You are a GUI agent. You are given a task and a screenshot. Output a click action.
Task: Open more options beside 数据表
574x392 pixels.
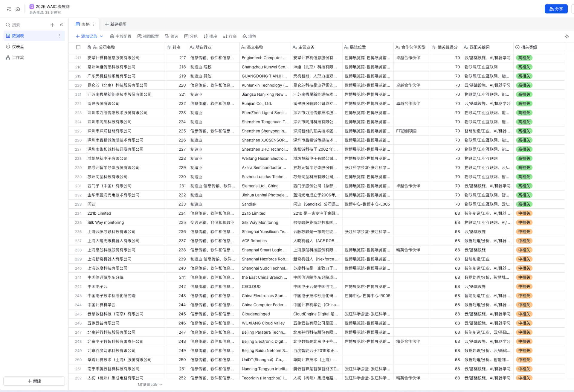59,36
